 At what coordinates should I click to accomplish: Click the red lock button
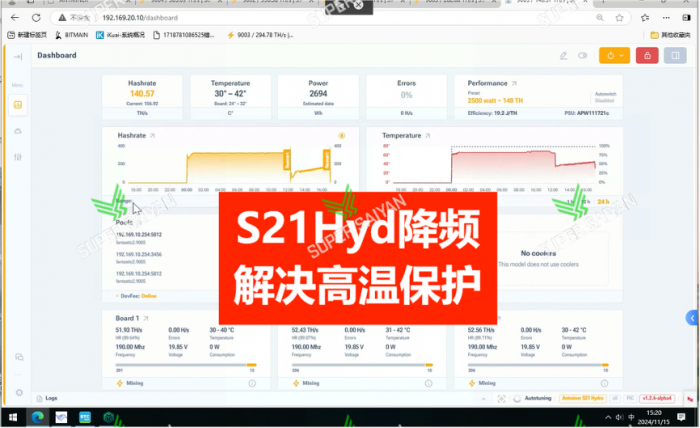tap(647, 56)
